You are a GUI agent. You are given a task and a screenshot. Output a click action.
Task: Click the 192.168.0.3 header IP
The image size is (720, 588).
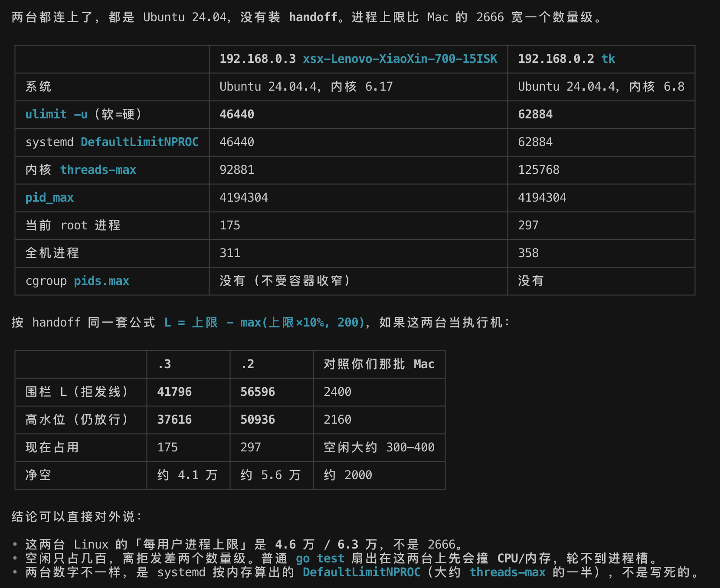coord(258,59)
